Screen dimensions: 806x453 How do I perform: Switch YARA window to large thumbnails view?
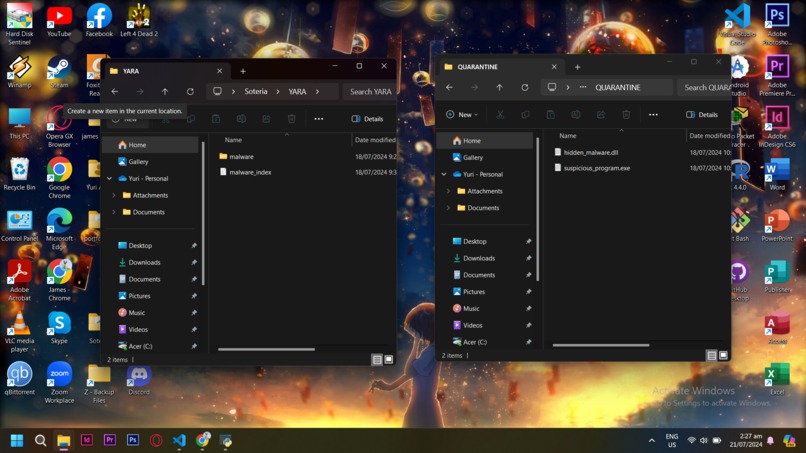[x=389, y=359]
